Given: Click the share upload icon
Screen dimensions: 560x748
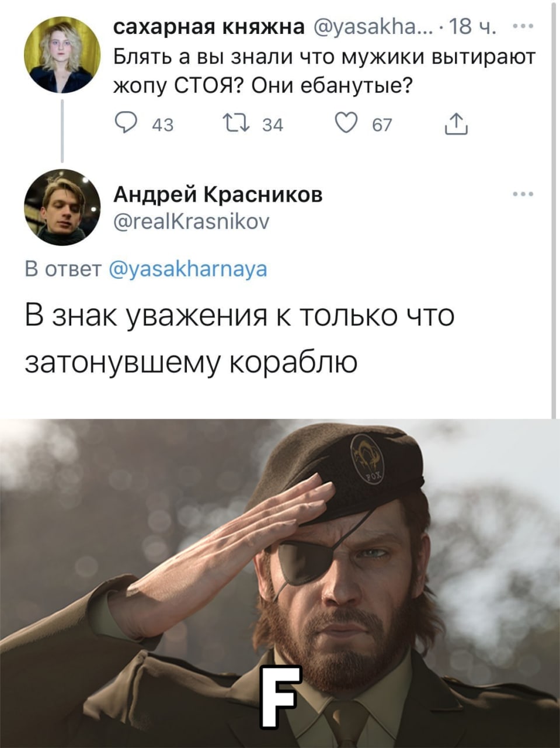Looking at the screenshot, I should [456, 124].
